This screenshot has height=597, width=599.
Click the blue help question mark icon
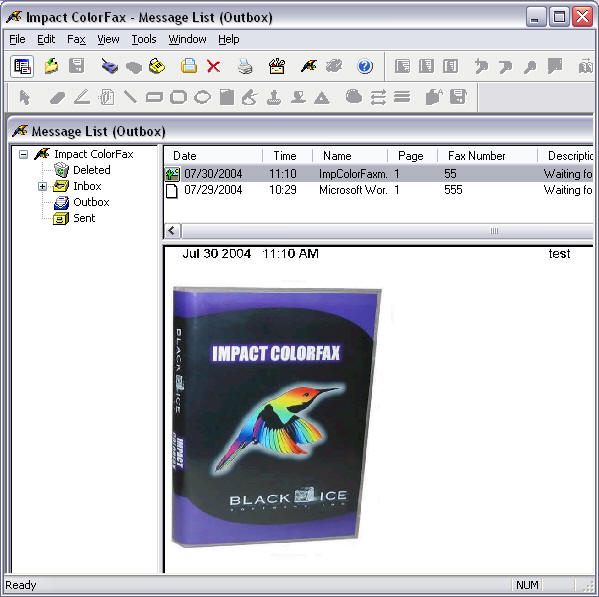click(365, 66)
